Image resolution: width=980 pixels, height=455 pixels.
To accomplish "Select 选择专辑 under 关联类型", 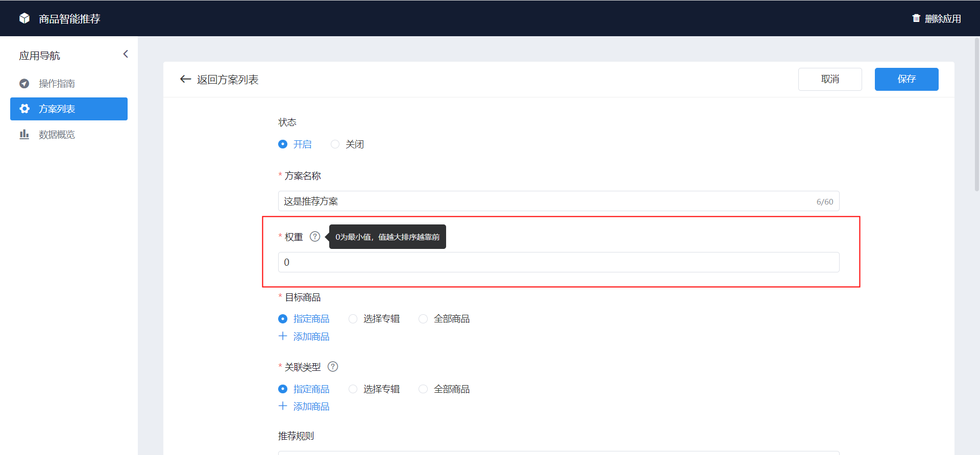I will coord(353,389).
